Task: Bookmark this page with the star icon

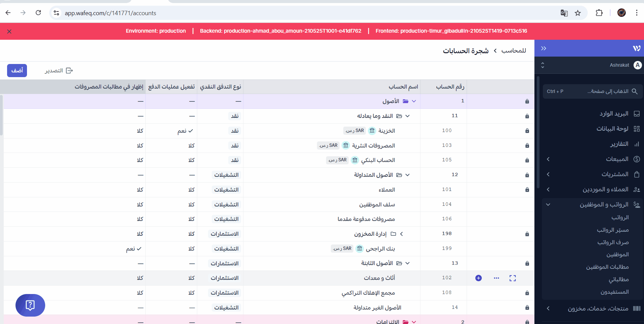Action: point(578,13)
